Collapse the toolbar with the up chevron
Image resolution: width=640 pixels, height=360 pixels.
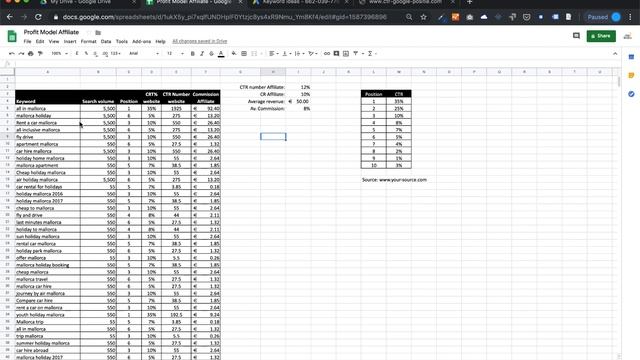615,53
